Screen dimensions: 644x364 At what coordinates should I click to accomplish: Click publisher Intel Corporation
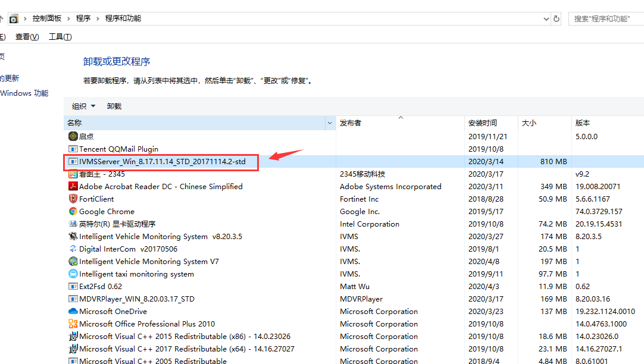pos(370,224)
